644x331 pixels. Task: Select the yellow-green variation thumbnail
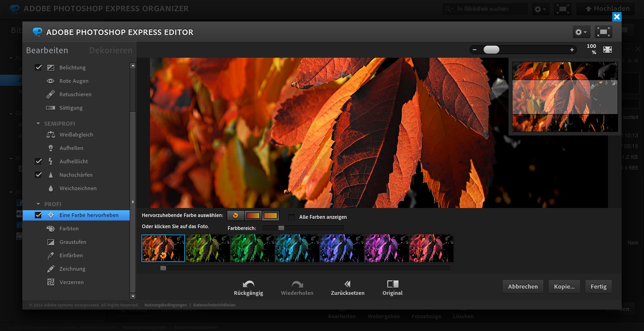click(x=208, y=248)
